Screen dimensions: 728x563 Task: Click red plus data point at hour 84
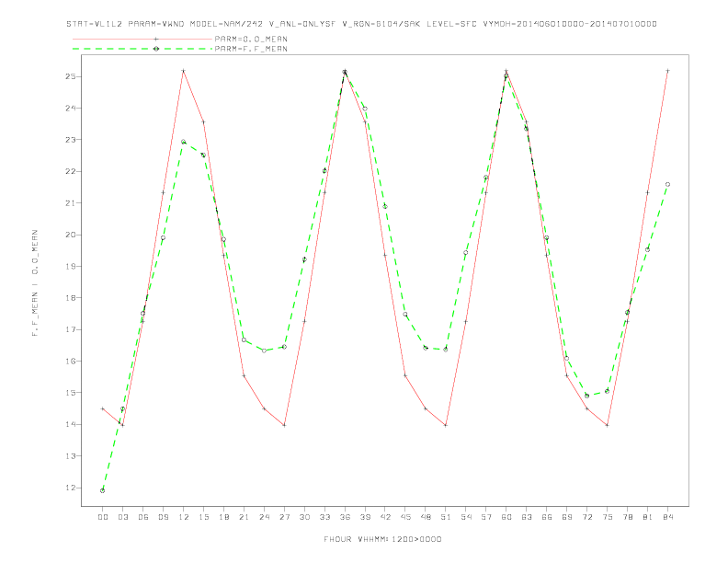point(667,71)
